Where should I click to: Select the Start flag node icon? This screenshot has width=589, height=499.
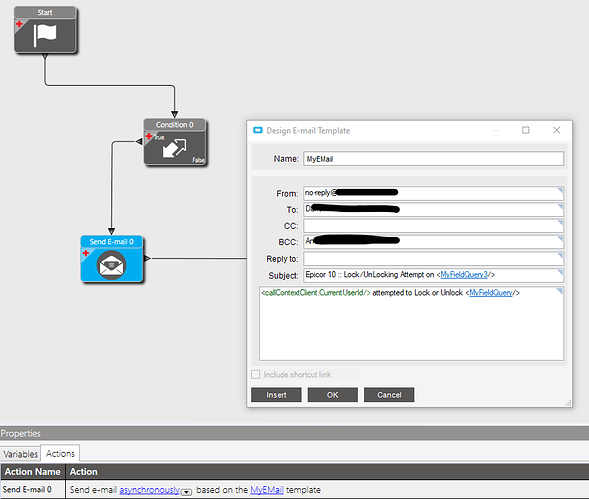tap(45, 35)
